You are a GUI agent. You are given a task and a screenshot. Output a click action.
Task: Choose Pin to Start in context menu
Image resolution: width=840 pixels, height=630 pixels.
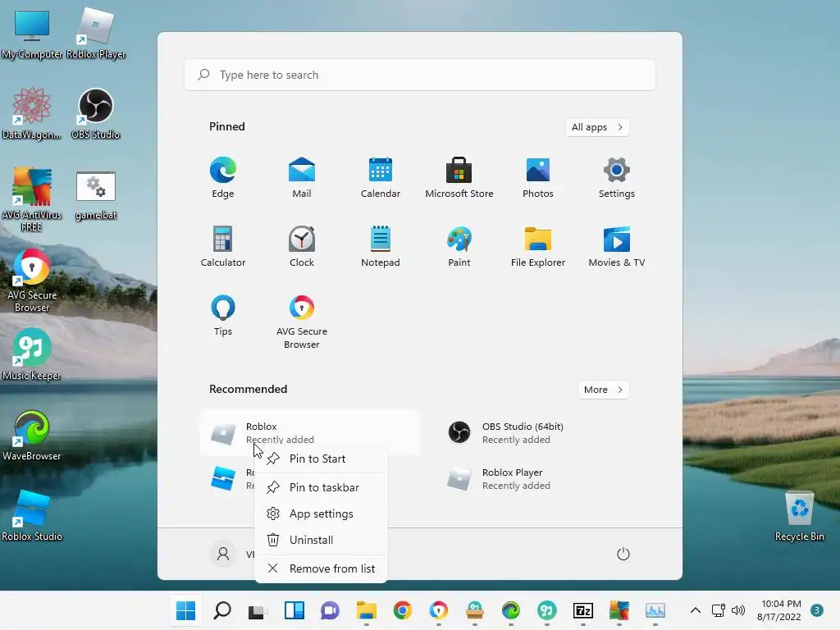pos(321,459)
